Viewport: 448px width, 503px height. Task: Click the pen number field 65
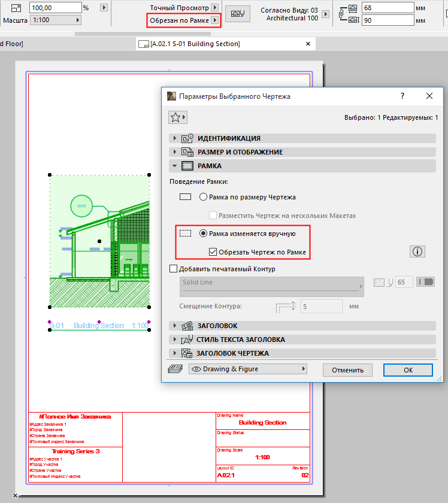[404, 282]
